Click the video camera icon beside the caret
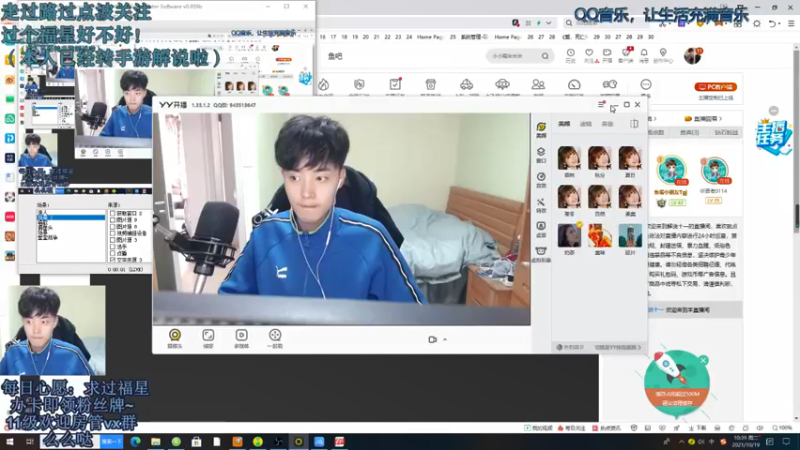 [432, 339]
